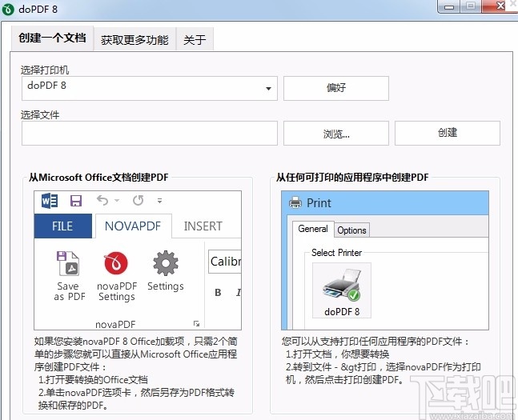The width and height of the screenshot is (518, 420).
Task: Open the undo history dropdown arrow
Action: pos(117,201)
